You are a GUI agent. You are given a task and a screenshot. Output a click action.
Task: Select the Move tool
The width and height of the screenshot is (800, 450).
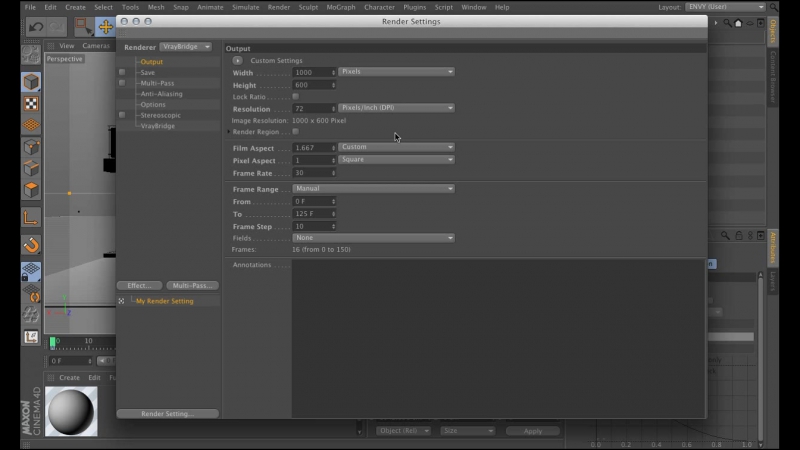[105, 27]
